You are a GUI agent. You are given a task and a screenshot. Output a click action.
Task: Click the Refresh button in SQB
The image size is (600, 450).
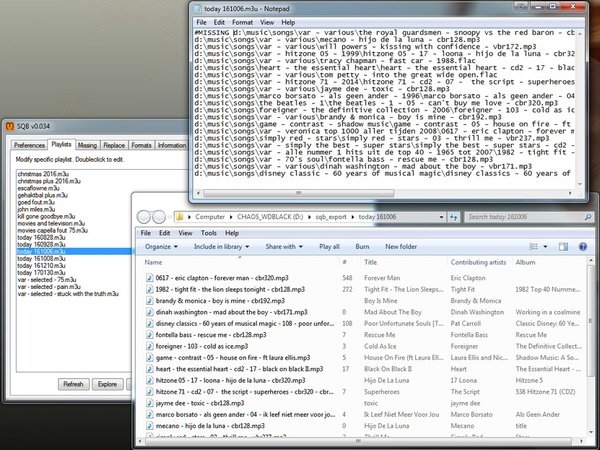pyautogui.click(x=73, y=384)
